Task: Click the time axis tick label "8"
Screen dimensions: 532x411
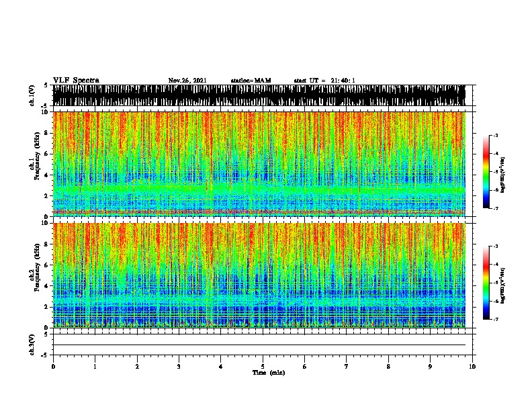Action: (x=388, y=367)
